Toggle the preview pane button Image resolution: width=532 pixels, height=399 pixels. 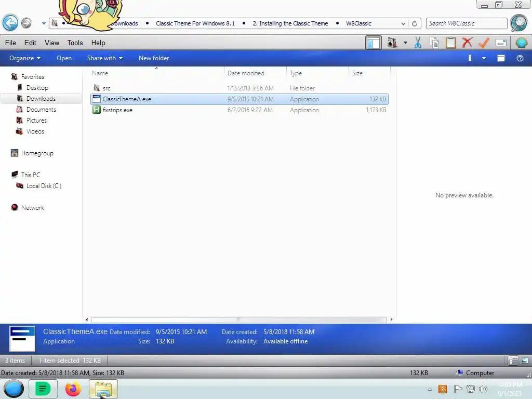pos(501,58)
